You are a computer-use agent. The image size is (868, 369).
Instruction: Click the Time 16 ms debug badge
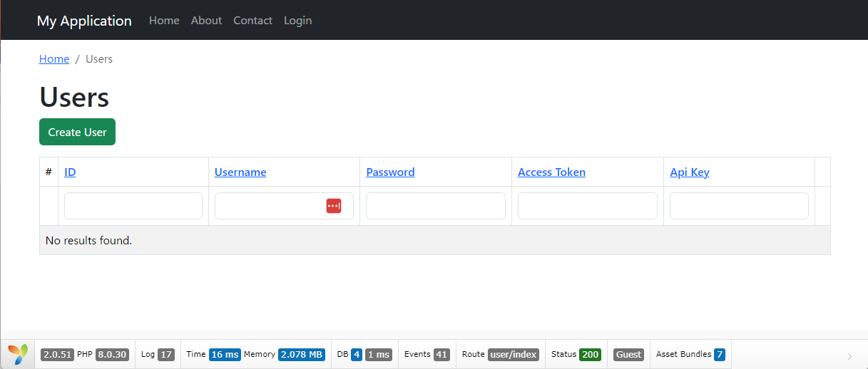(x=224, y=355)
